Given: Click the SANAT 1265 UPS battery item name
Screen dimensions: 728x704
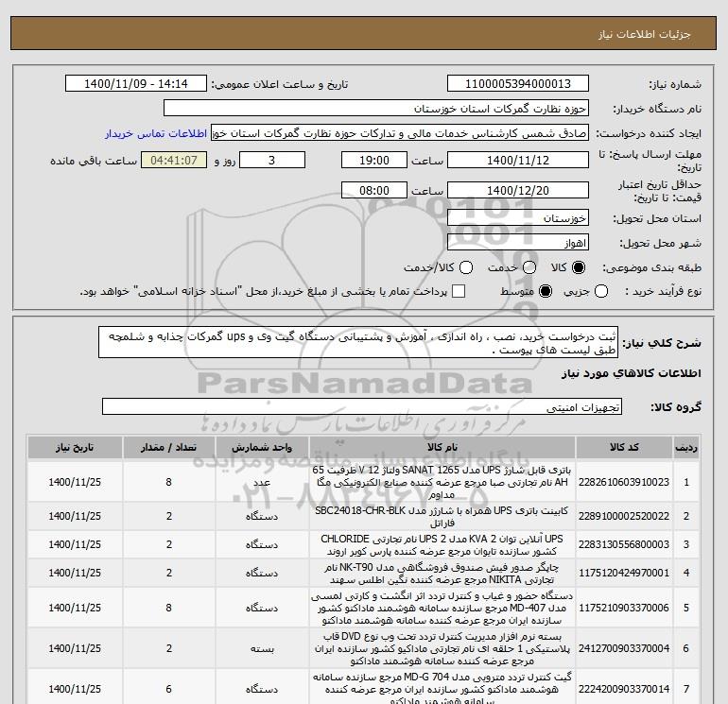Looking at the screenshot, I should click(442, 482).
